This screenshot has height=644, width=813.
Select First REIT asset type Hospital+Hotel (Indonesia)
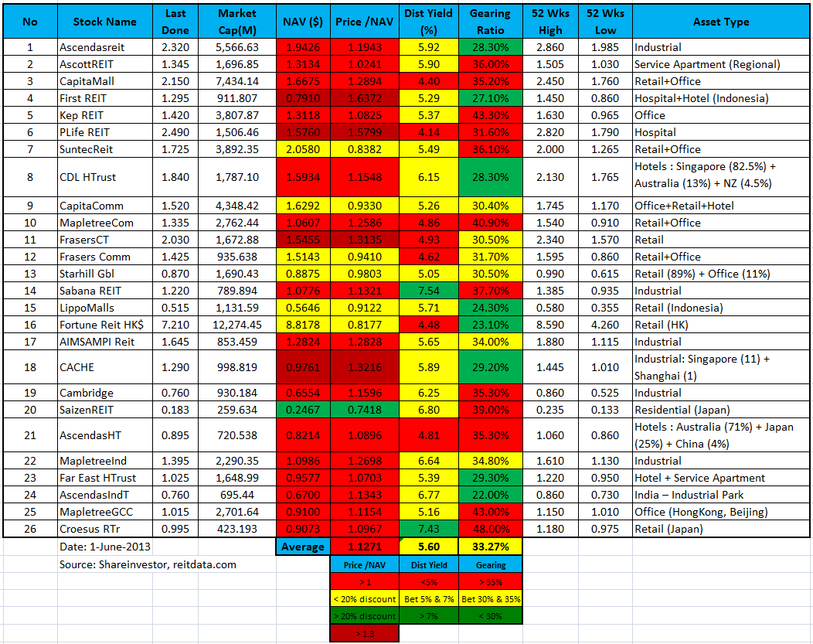(721, 98)
